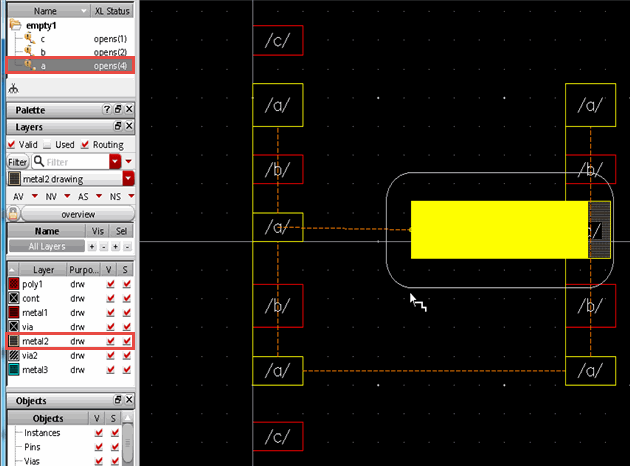The image size is (630, 466).
Task: Toggle poly1 layer visibility checkbox
Action: (x=110, y=284)
